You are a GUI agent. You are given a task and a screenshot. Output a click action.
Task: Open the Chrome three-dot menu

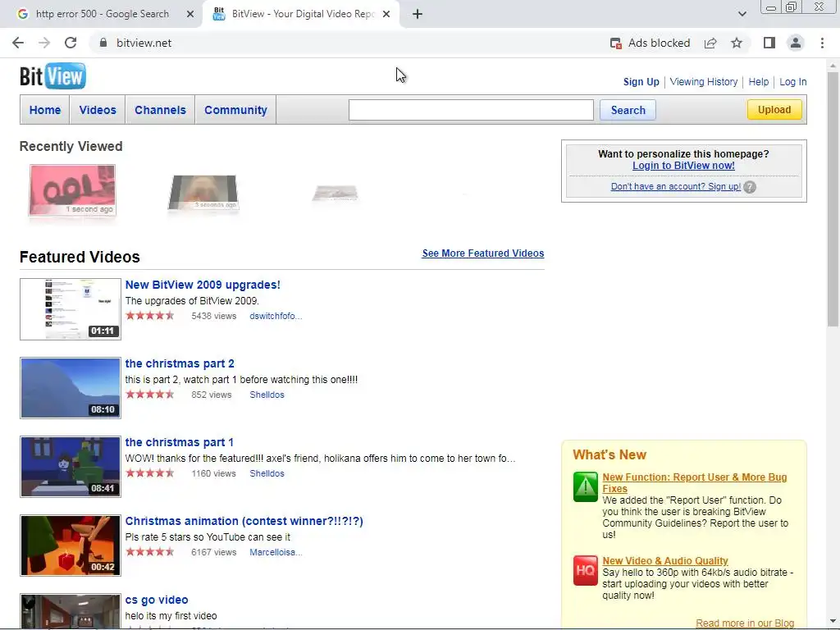pyautogui.click(x=822, y=43)
